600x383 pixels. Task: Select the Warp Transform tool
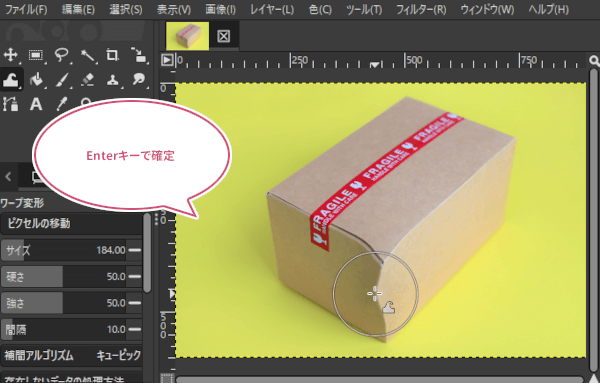pyautogui.click(x=11, y=80)
